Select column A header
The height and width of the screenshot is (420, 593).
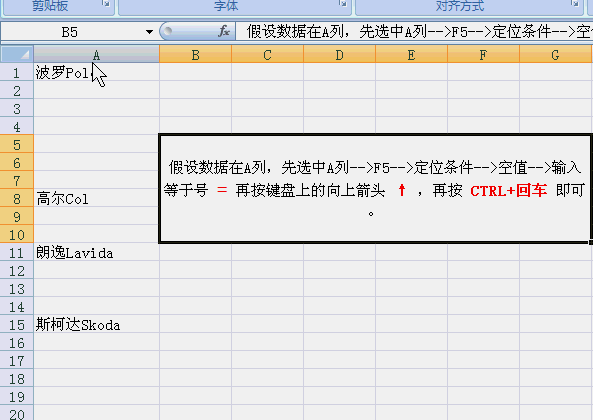coord(96,55)
